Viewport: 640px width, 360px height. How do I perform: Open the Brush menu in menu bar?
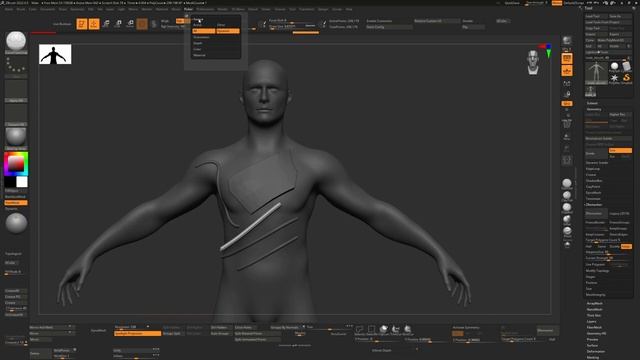[20, 9]
